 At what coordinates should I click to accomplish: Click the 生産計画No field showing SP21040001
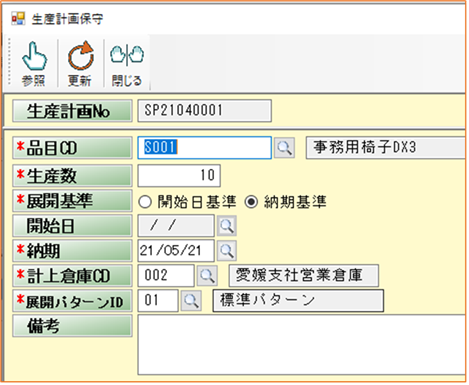tap(205, 111)
